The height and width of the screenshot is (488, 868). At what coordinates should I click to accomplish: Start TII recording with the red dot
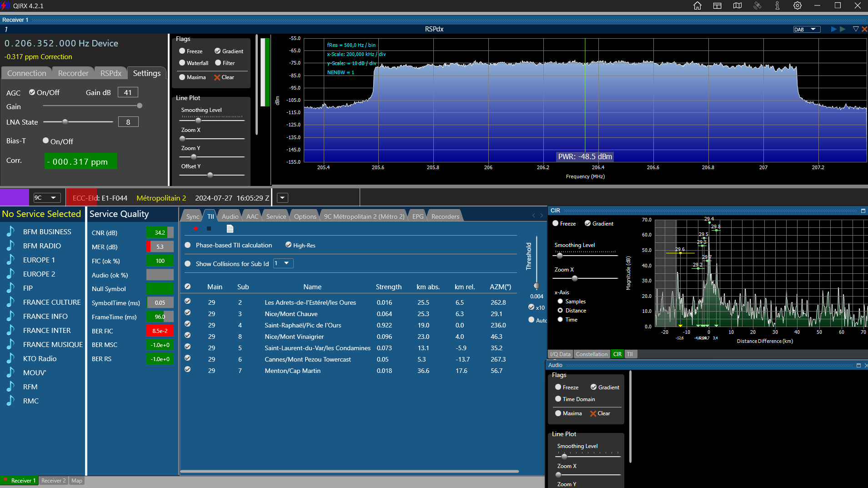pyautogui.click(x=196, y=228)
